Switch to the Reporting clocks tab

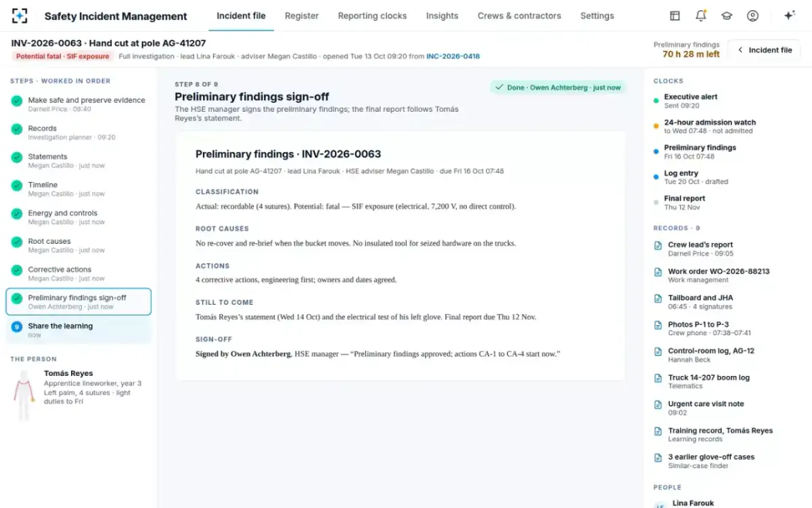372,16
